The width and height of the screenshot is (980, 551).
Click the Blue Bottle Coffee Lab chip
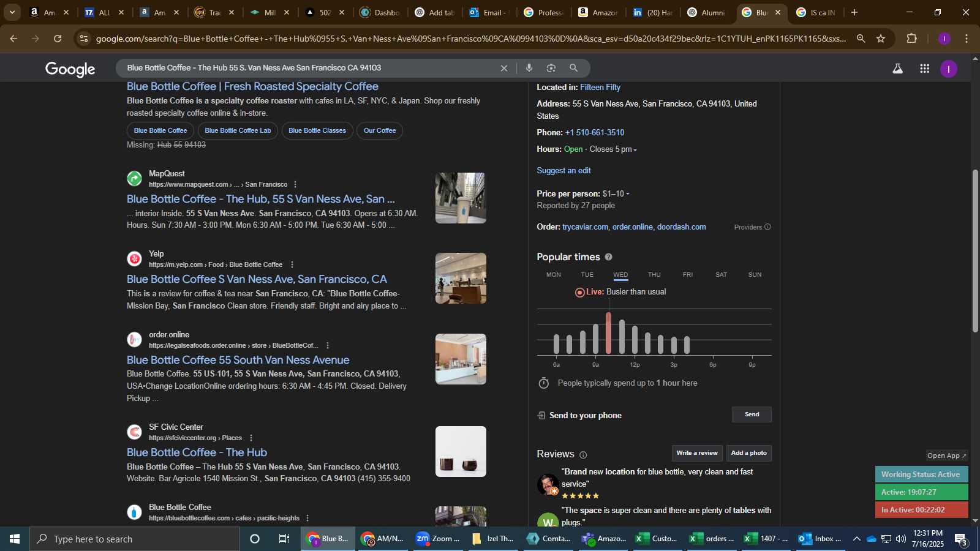click(238, 130)
